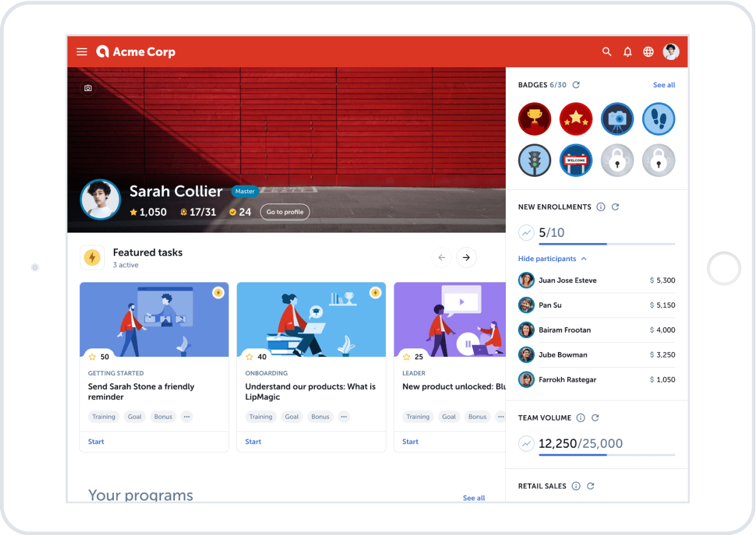
Task: Click Bonus tag on Getting Started card
Action: coord(163,417)
